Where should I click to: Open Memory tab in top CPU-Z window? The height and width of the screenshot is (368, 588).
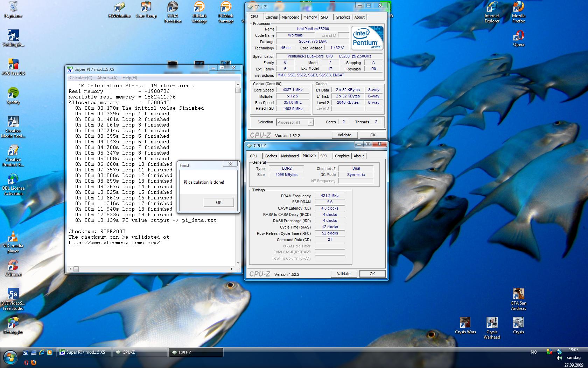pos(310,17)
